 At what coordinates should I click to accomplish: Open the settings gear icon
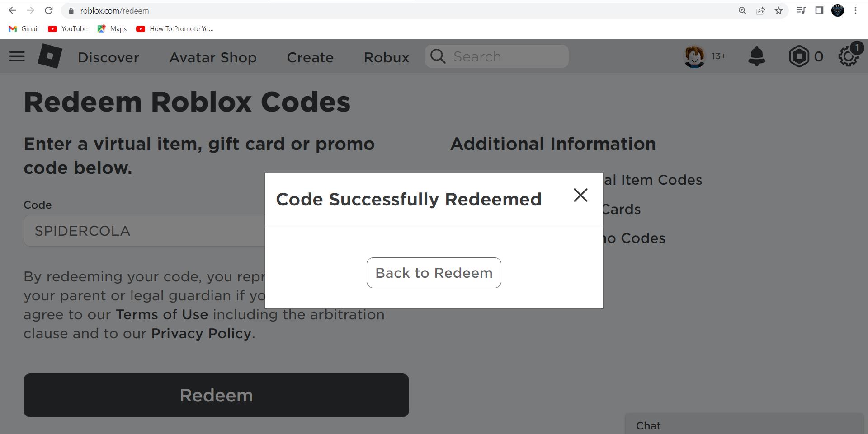848,57
